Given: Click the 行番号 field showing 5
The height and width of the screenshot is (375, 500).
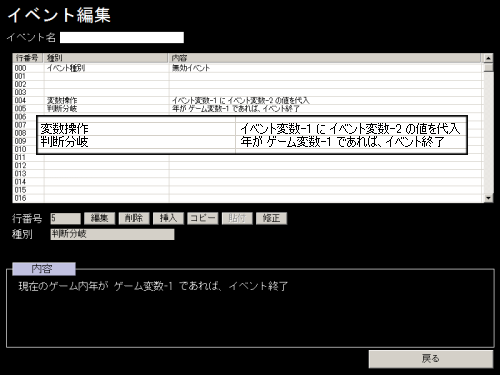Looking at the screenshot, I should coord(65,218).
